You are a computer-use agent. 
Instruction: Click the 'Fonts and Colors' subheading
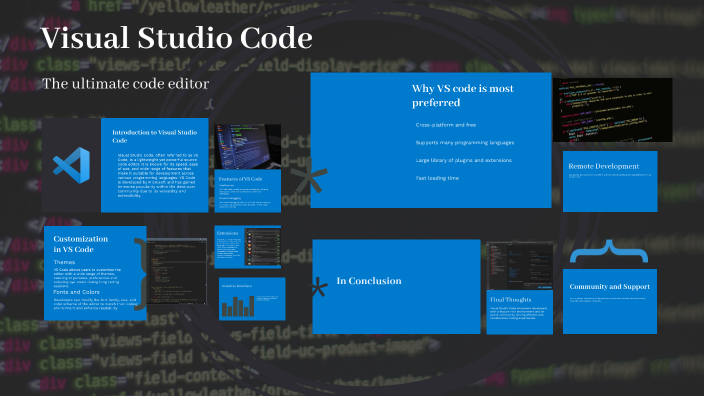click(76, 292)
